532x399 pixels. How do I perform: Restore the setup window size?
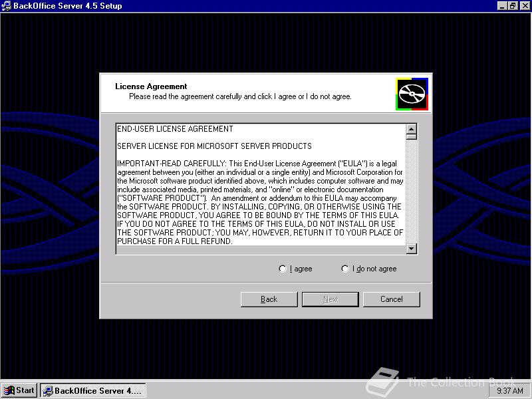tap(512, 6)
